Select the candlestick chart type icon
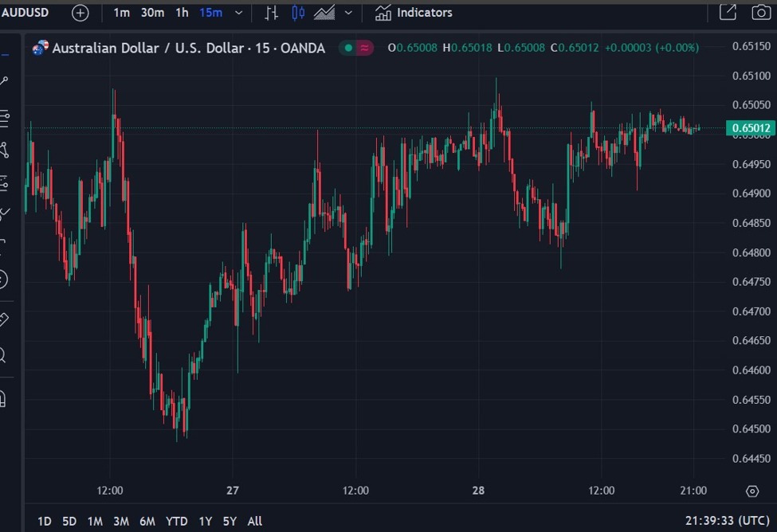The height and width of the screenshot is (532, 777). (x=298, y=13)
